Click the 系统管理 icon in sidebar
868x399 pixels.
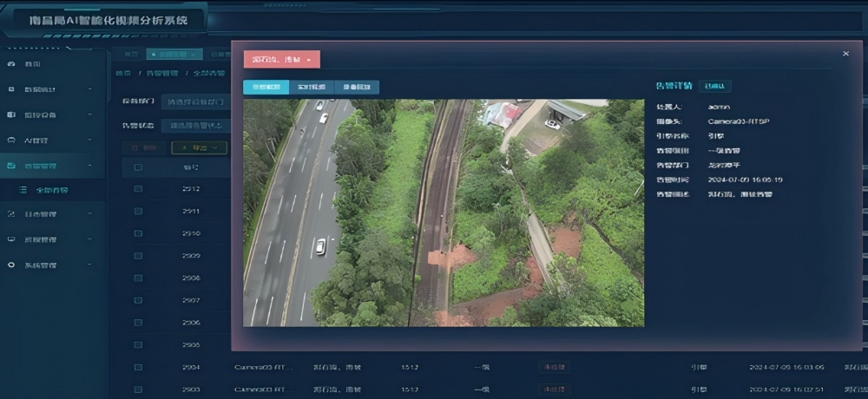click(11, 265)
